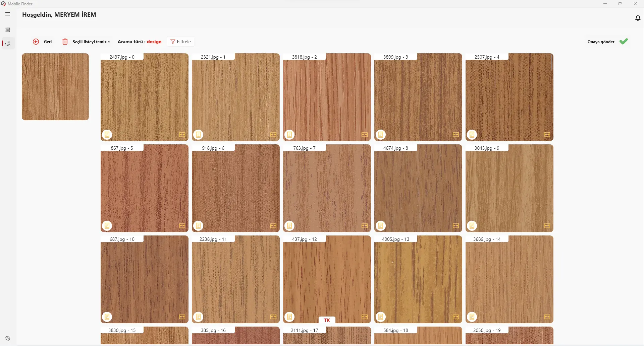
Task: Click the compare icon on 2238.jpg
Action: [273, 317]
